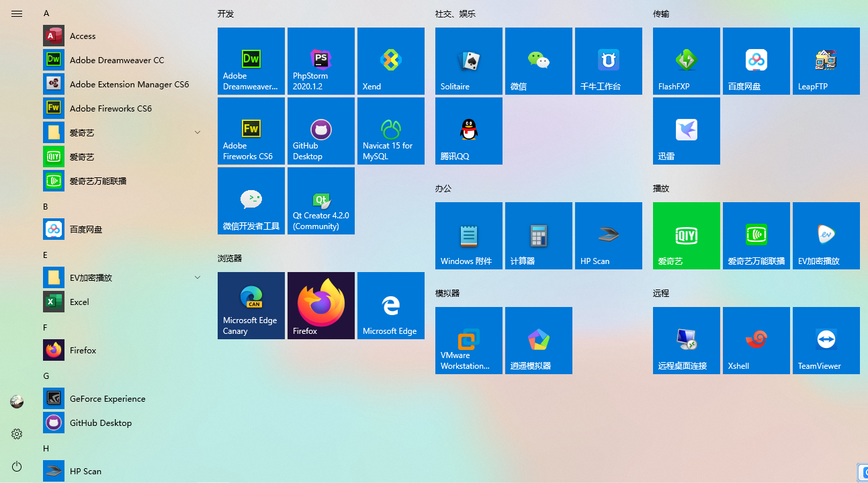This screenshot has width=868, height=483.
Task: Open the Solitaire tile
Action: 469,61
